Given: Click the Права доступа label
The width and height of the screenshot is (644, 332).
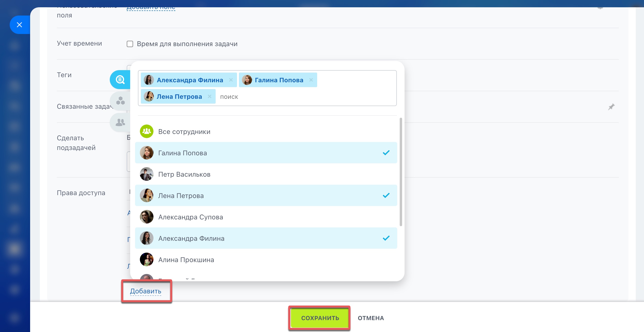Looking at the screenshot, I should pos(81,193).
